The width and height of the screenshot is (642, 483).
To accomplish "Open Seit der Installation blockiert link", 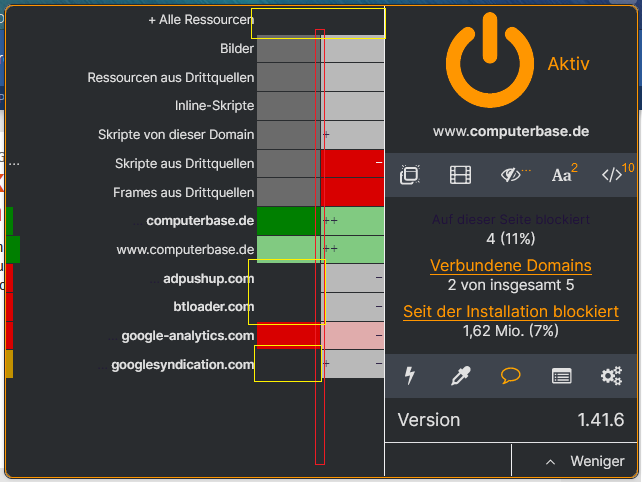I will [x=511, y=311].
